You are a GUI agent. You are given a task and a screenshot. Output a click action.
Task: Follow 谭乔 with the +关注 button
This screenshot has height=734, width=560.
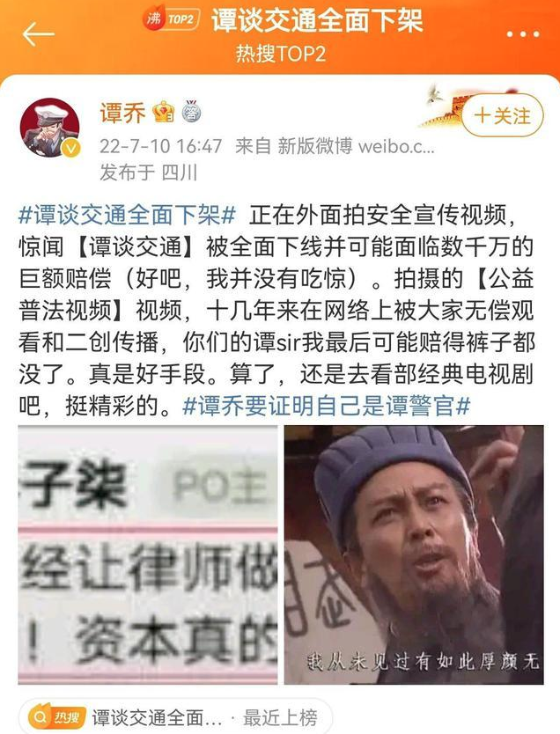[503, 115]
